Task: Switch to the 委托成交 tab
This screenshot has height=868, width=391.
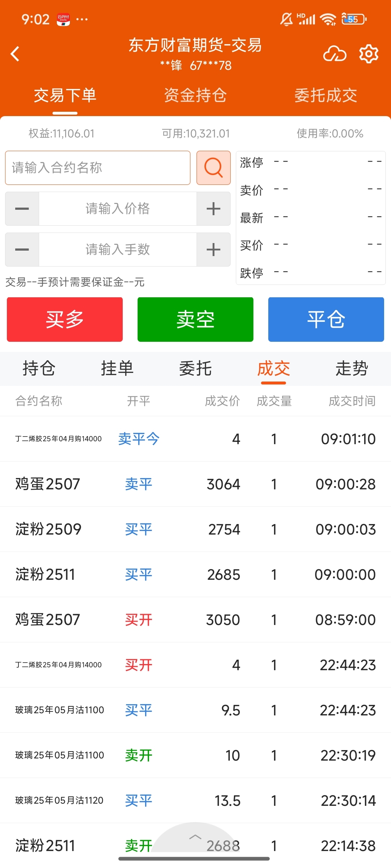Action: tap(326, 95)
